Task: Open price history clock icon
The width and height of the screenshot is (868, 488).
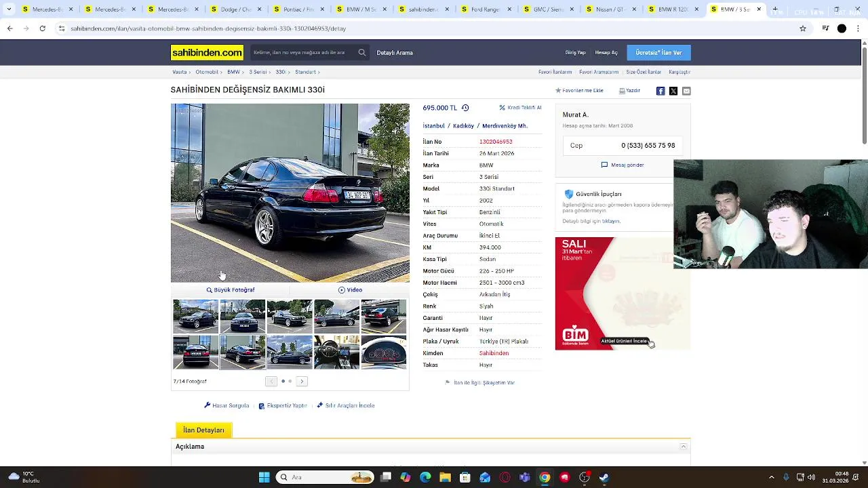Action: 465,108
